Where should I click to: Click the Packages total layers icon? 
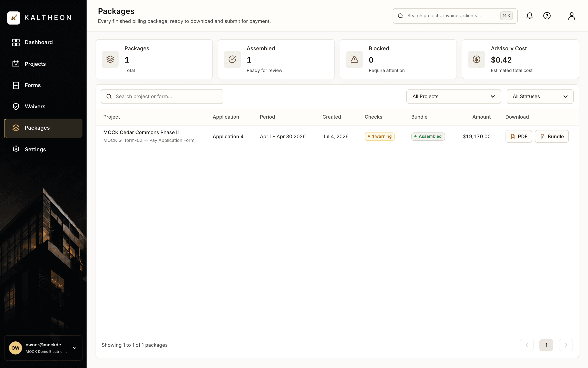110,59
